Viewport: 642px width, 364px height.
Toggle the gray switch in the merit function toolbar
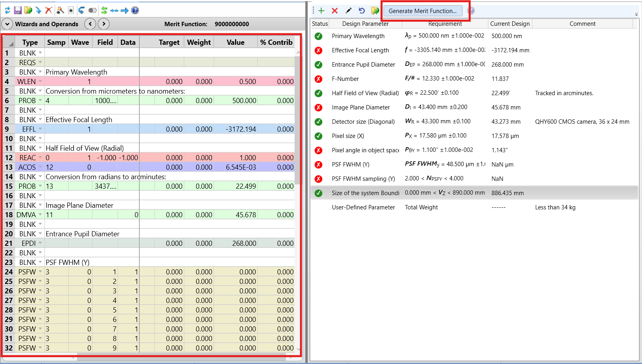(x=93, y=10)
